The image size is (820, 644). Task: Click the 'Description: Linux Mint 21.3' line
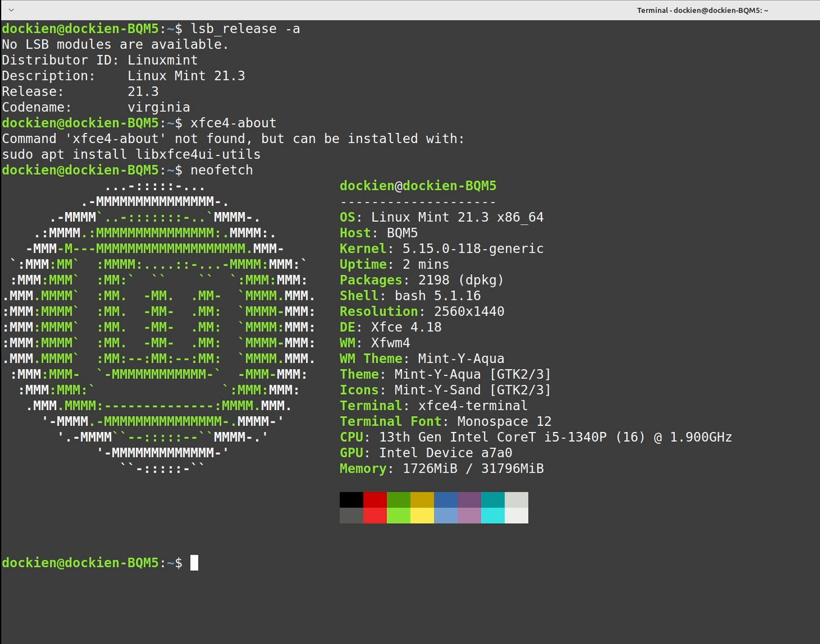point(123,76)
